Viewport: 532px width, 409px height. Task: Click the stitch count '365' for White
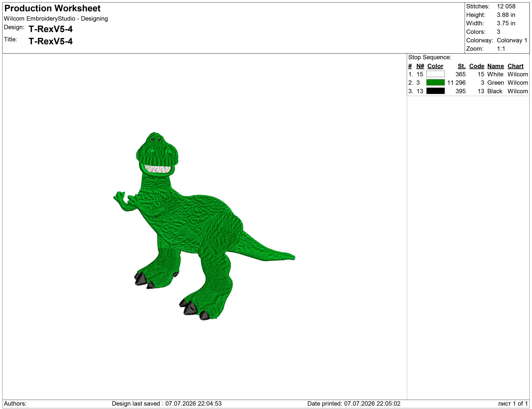[x=460, y=74]
